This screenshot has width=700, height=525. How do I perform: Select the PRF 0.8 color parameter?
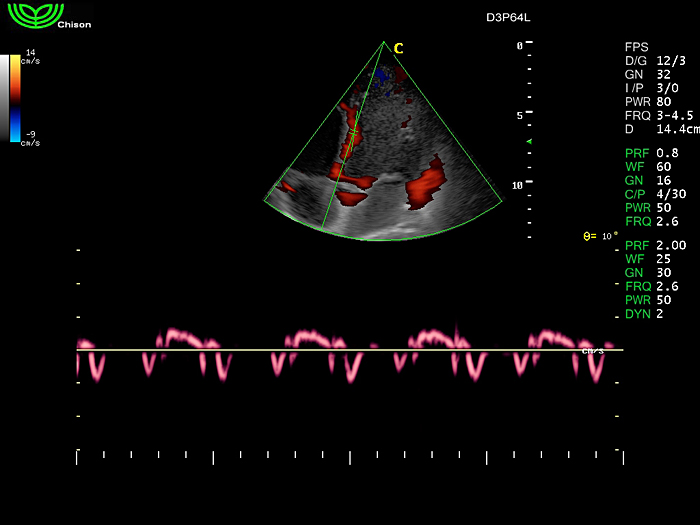[x=651, y=152]
